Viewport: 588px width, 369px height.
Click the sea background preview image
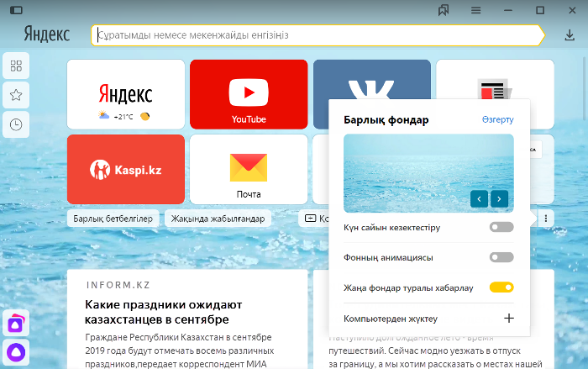[x=428, y=173]
